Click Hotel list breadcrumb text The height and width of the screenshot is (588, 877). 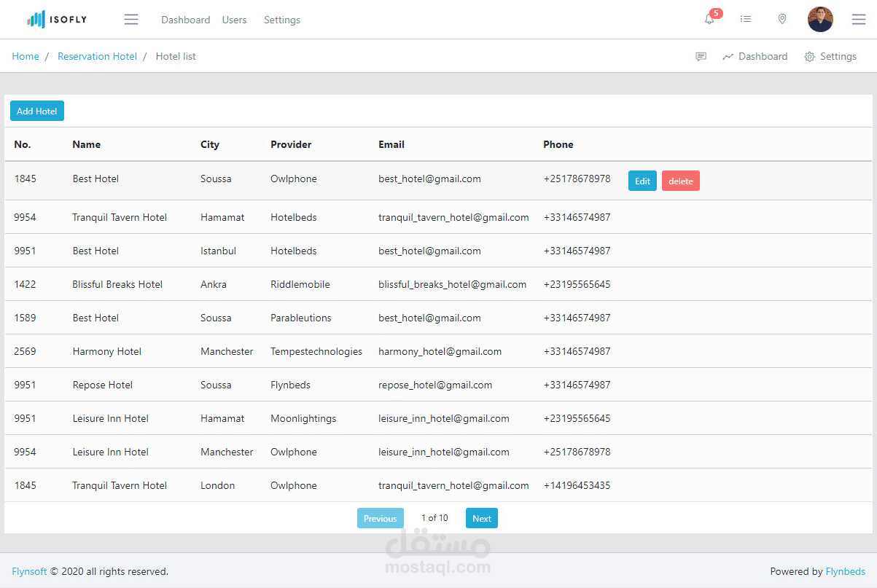point(176,56)
